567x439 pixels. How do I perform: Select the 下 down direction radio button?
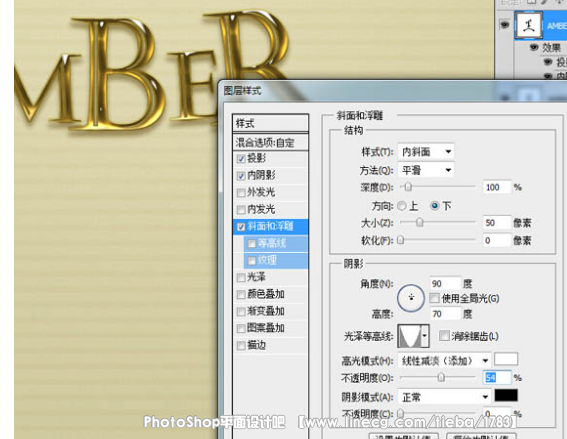(435, 206)
